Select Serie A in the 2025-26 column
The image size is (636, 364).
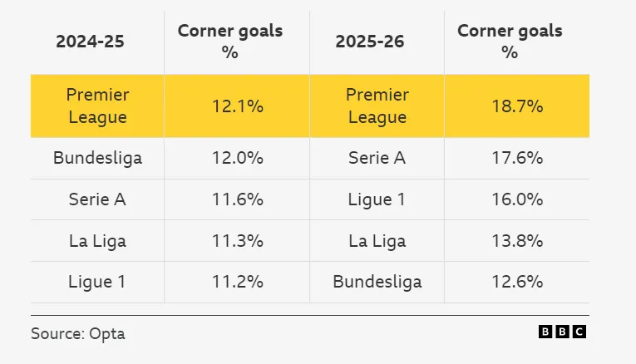point(377,158)
